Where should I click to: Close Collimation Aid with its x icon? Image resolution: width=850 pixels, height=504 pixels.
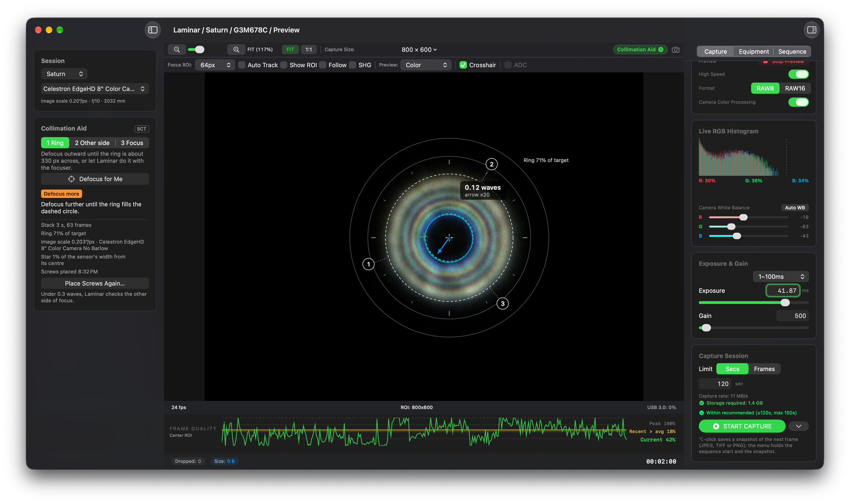(x=661, y=50)
